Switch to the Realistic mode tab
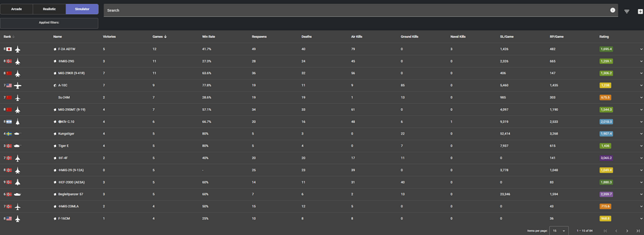Image resolution: width=644 pixels, height=235 pixels. click(x=50, y=9)
